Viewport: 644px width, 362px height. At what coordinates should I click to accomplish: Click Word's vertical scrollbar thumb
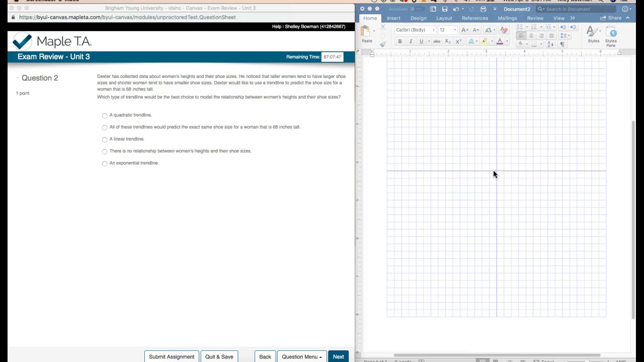[x=633, y=219]
